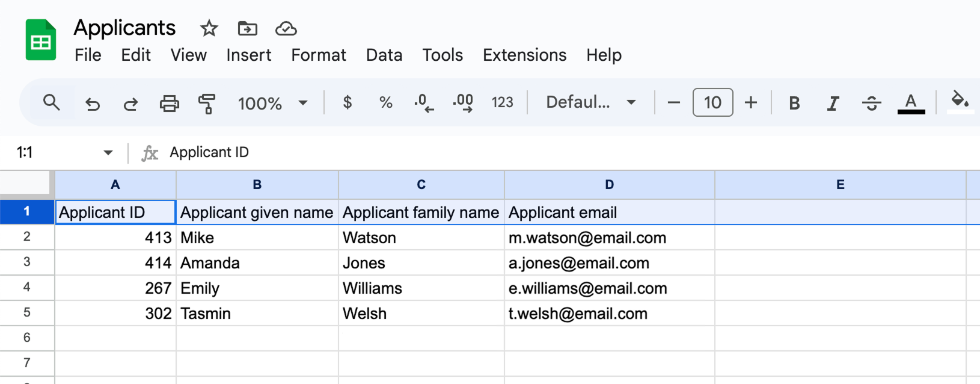Select the Applicant given name cell
980x384 pixels.
[257, 212]
